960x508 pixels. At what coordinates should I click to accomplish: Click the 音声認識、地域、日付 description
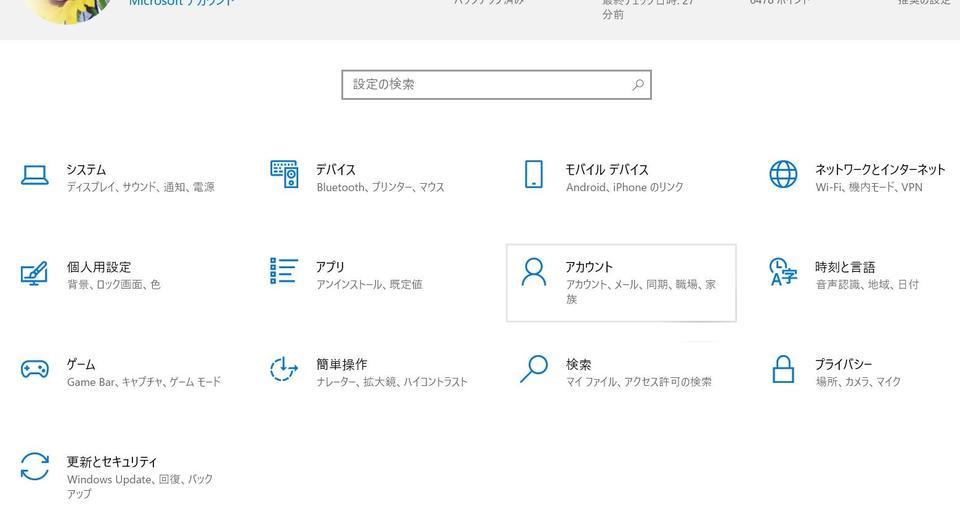pyautogui.click(x=867, y=285)
